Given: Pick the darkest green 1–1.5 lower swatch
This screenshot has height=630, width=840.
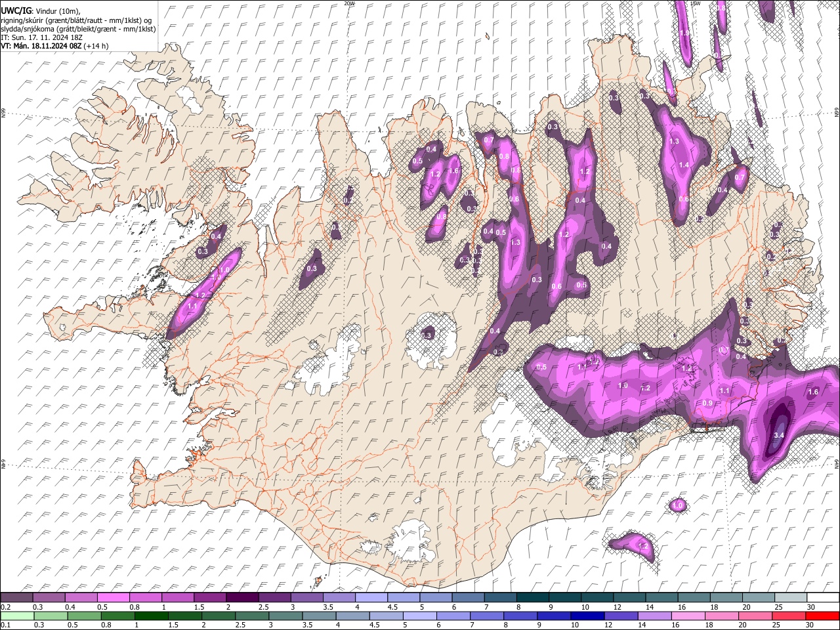Looking at the screenshot, I should pyautogui.click(x=151, y=616).
